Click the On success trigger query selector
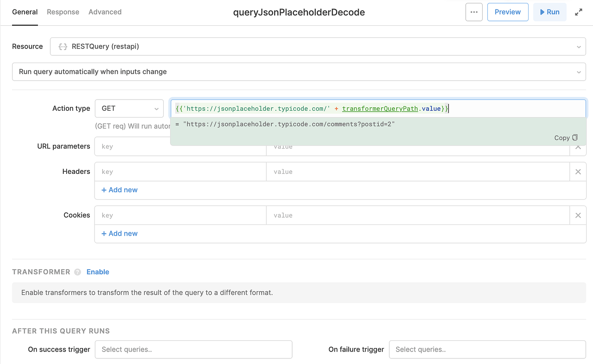 [x=193, y=349]
